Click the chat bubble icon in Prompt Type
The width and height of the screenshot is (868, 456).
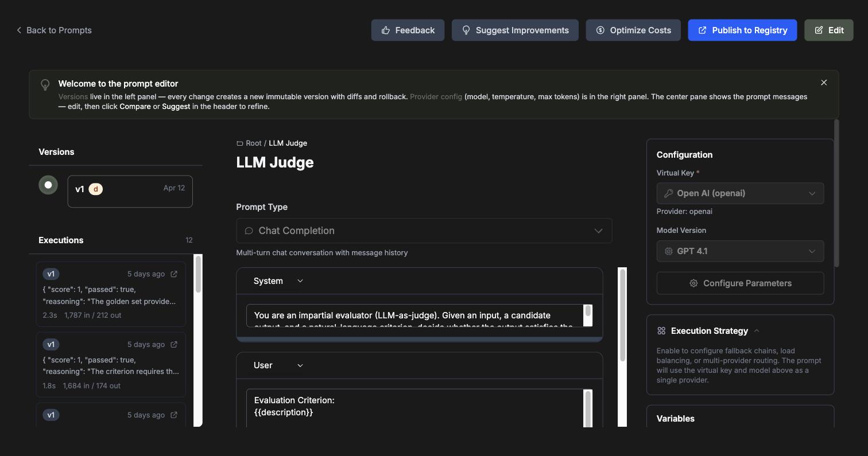coord(249,231)
